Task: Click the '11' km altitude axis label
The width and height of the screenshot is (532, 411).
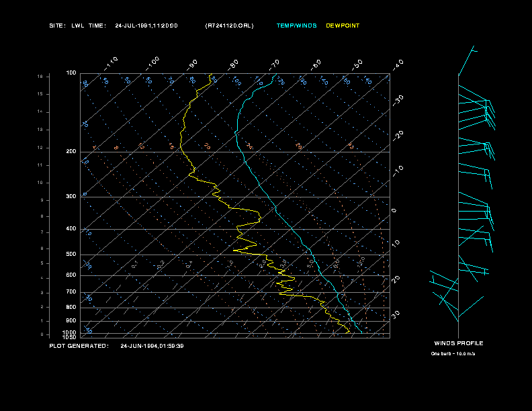Action: point(40,165)
